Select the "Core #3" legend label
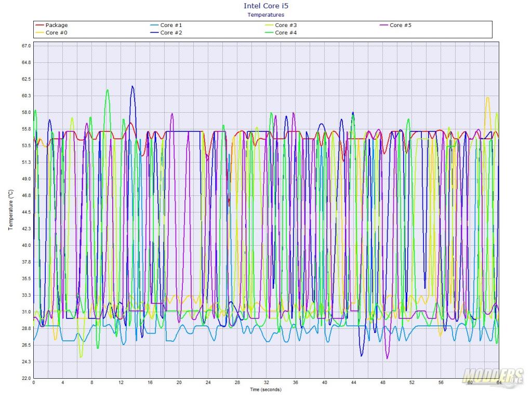 click(x=286, y=25)
